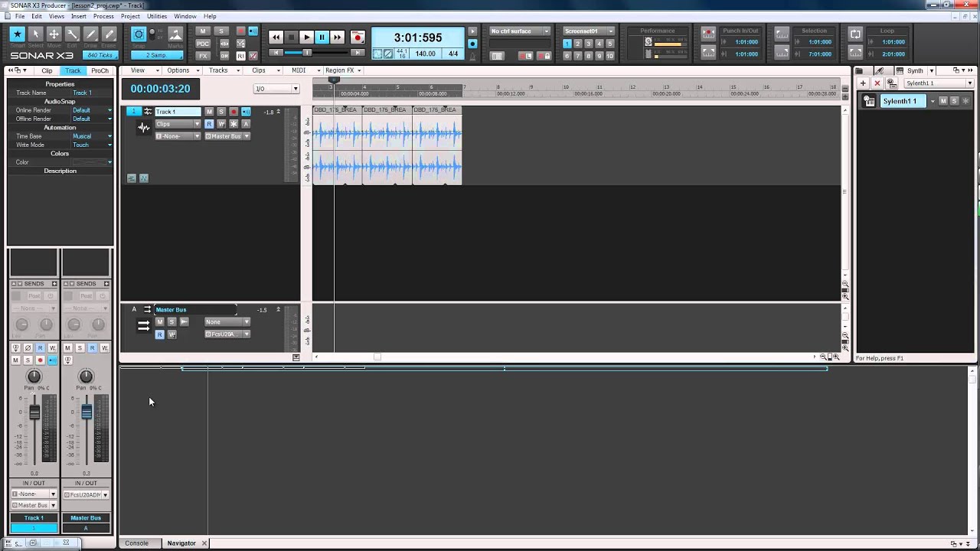Open the Marks snap landmarks icon
This screenshot has width=980, height=551.
pos(175,34)
